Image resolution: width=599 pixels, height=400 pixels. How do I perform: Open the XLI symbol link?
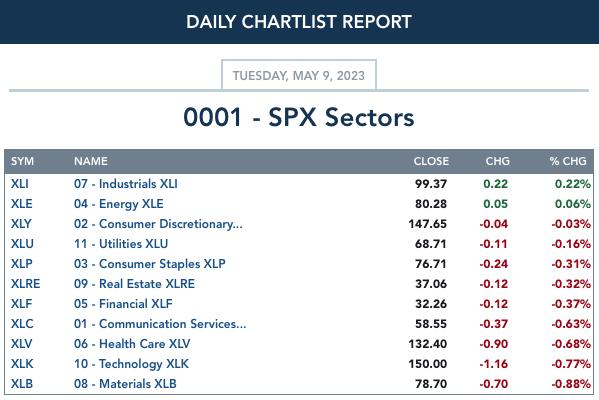click(x=20, y=184)
